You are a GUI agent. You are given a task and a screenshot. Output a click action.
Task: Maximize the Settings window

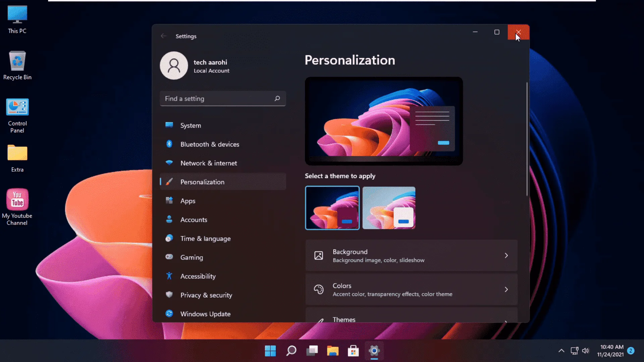tap(497, 32)
